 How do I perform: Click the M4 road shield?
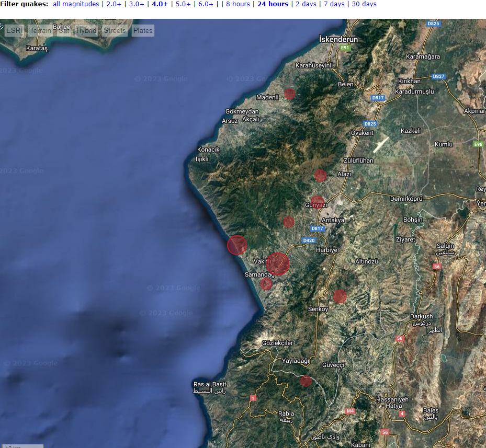(x=350, y=411)
